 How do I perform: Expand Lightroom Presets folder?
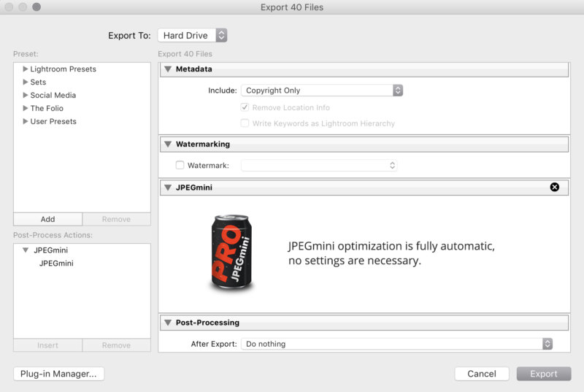click(x=26, y=69)
